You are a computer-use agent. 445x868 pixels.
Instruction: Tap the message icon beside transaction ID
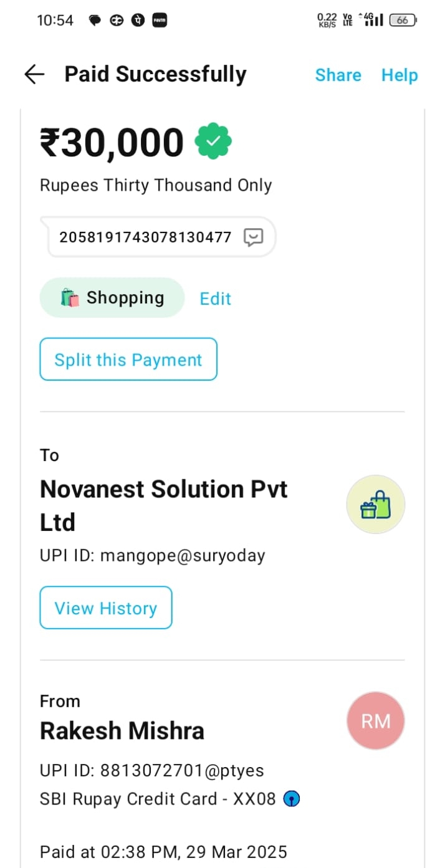click(x=253, y=237)
